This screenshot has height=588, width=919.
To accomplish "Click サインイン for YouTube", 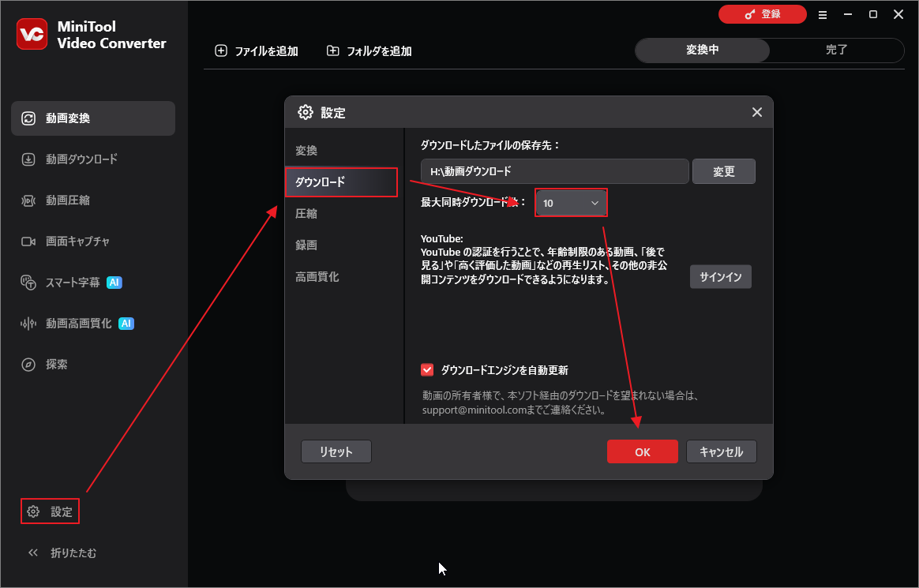I will pyautogui.click(x=720, y=276).
